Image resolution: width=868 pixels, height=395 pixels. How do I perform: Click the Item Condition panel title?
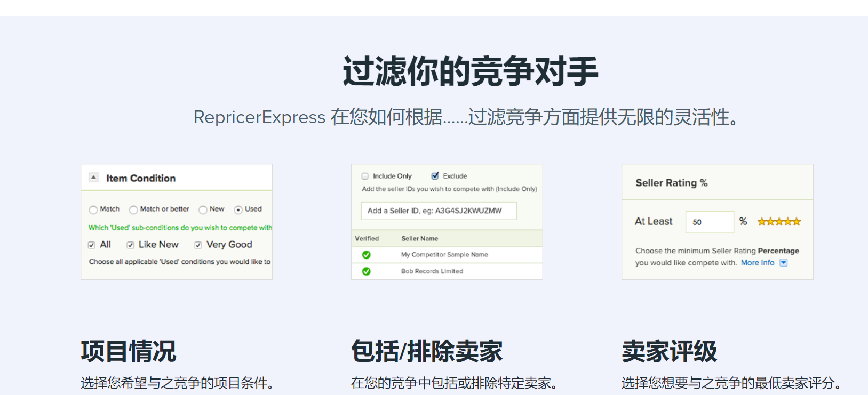pos(141,178)
